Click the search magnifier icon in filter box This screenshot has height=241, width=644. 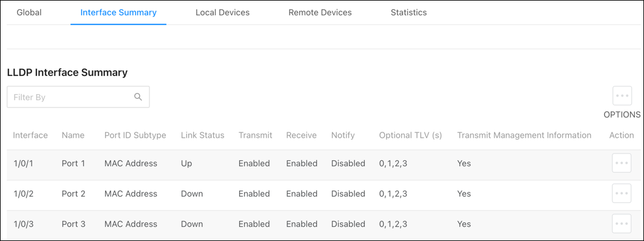pos(138,97)
